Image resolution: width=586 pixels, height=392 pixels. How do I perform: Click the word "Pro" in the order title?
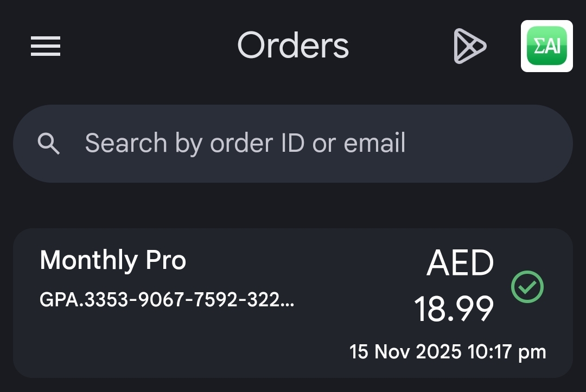coord(166,260)
